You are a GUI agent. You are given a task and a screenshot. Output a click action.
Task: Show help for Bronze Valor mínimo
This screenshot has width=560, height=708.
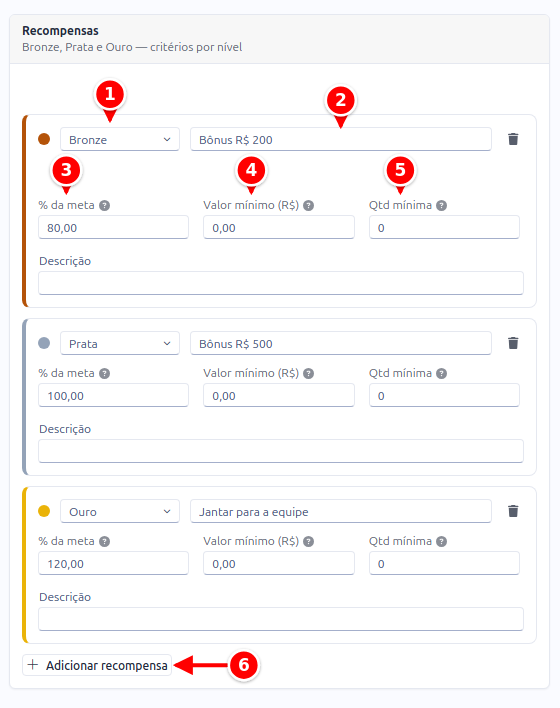pos(308,205)
